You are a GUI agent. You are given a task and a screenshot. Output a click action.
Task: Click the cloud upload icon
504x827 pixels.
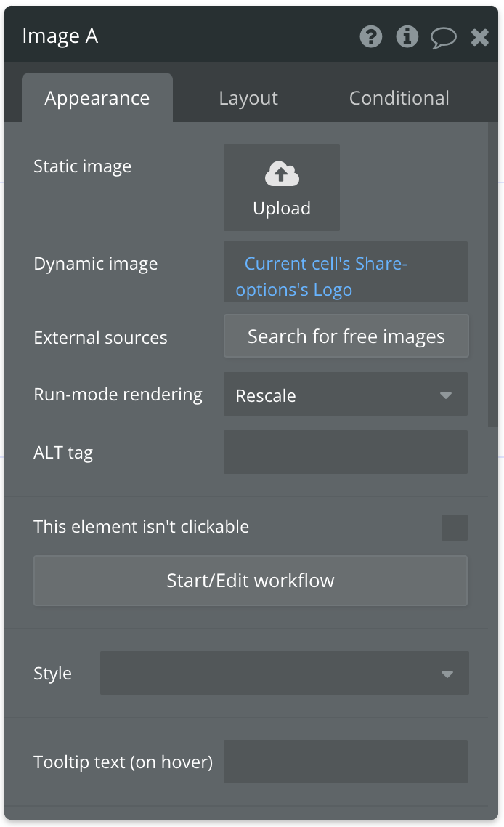click(x=282, y=174)
